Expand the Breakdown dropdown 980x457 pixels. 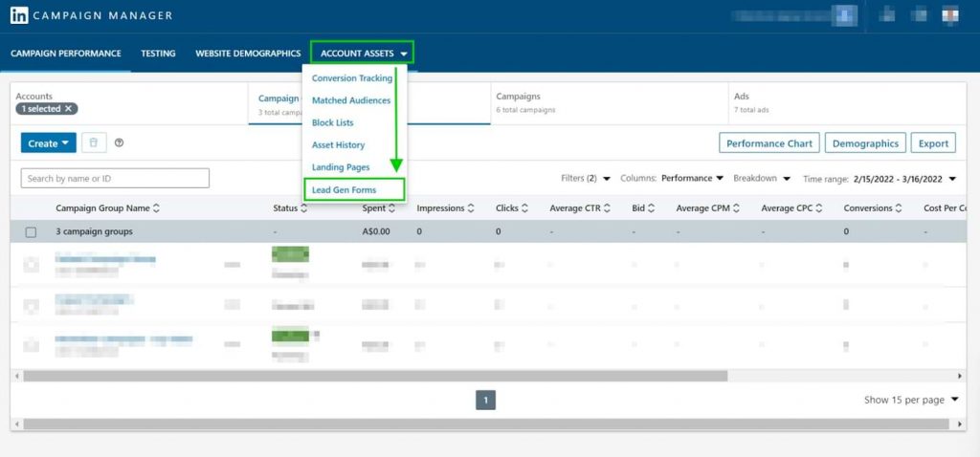click(x=762, y=179)
